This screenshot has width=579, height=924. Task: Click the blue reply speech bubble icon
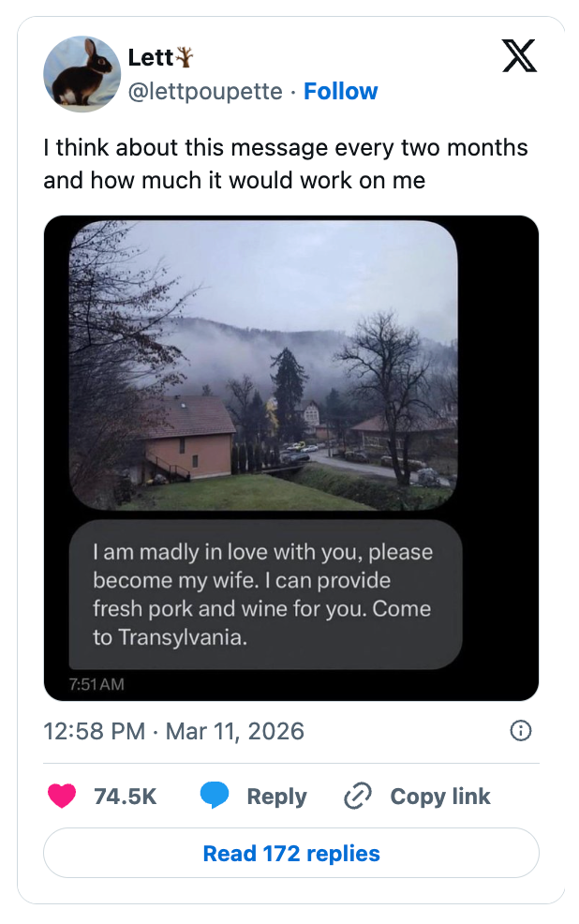pyautogui.click(x=215, y=797)
